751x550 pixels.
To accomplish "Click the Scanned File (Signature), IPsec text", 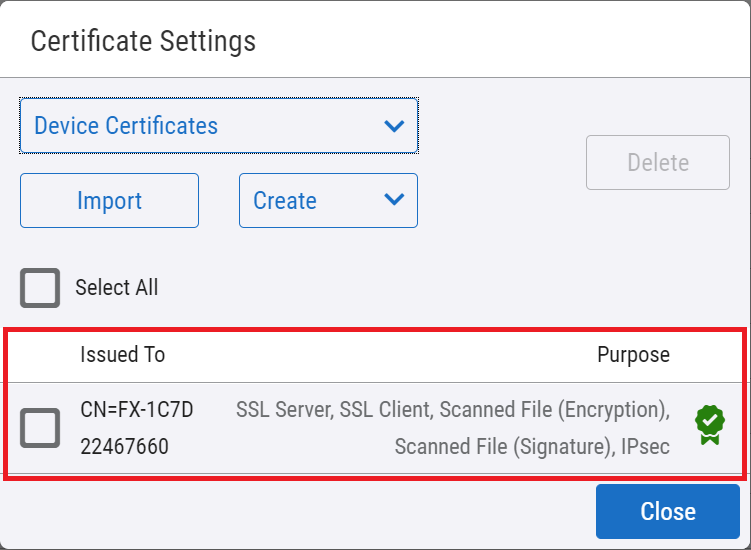I will (532, 447).
